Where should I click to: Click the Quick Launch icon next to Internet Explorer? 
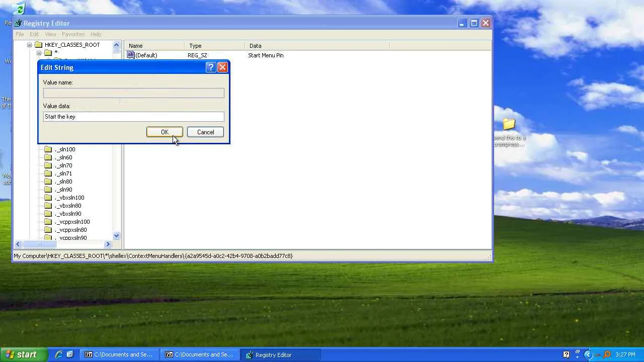coord(70,354)
